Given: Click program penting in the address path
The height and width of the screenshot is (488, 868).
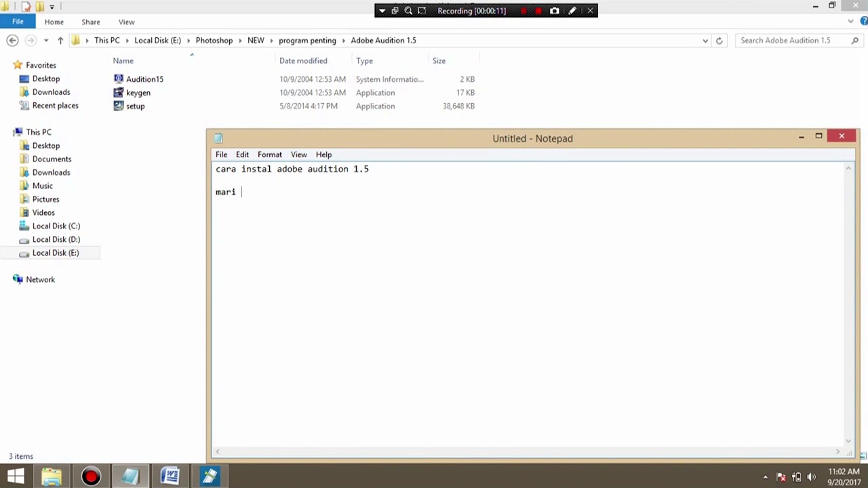Looking at the screenshot, I should point(307,41).
